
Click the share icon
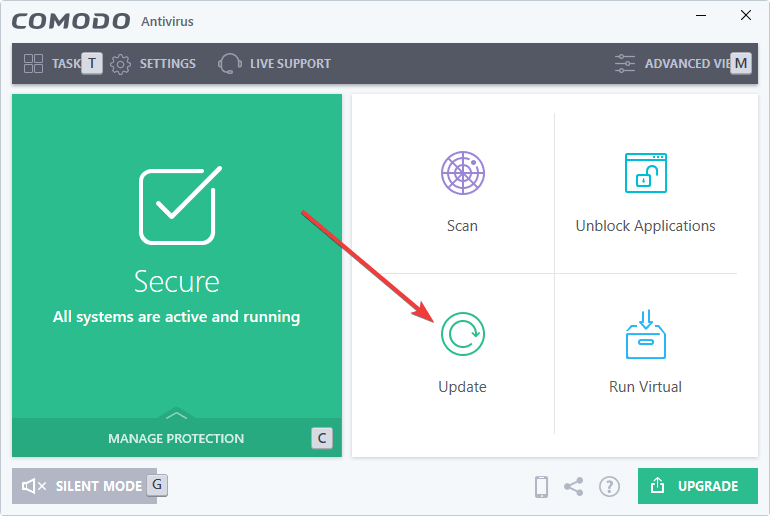[x=574, y=487]
